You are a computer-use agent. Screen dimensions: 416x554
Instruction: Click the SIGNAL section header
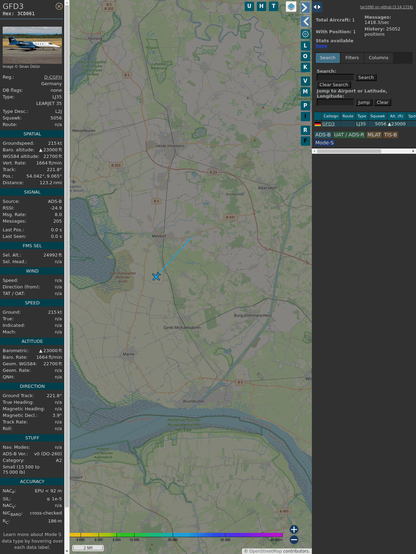[32, 192]
